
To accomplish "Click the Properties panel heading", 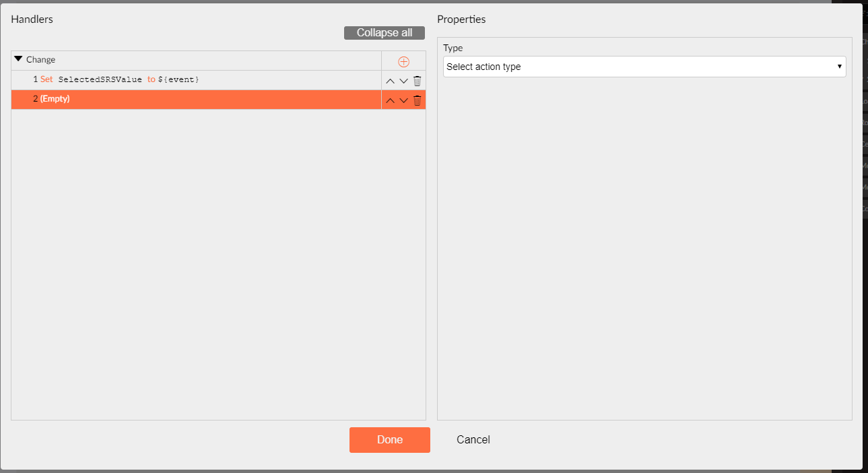I will click(461, 19).
